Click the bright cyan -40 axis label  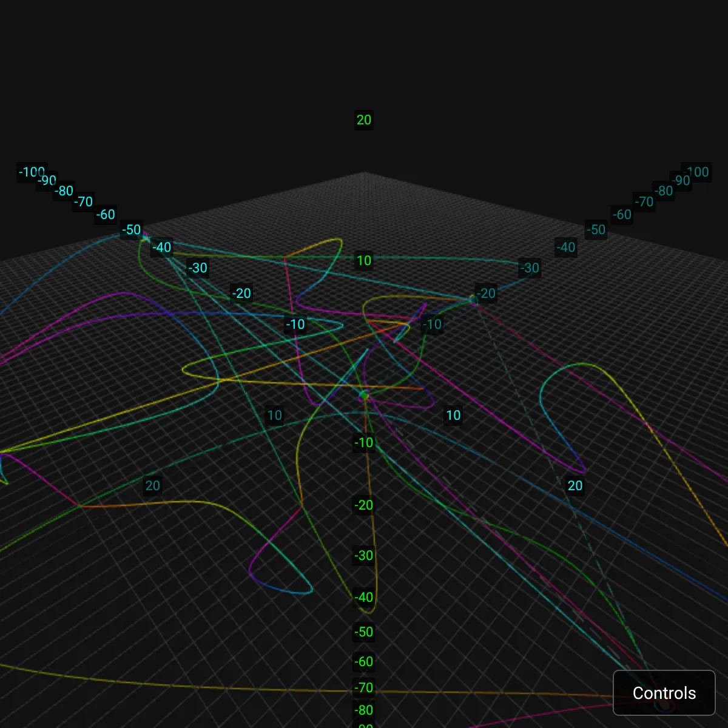pyautogui.click(x=162, y=248)
